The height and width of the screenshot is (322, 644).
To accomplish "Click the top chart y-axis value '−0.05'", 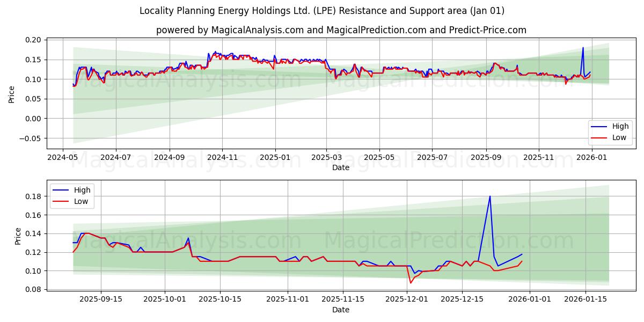I will coord(30,138).
